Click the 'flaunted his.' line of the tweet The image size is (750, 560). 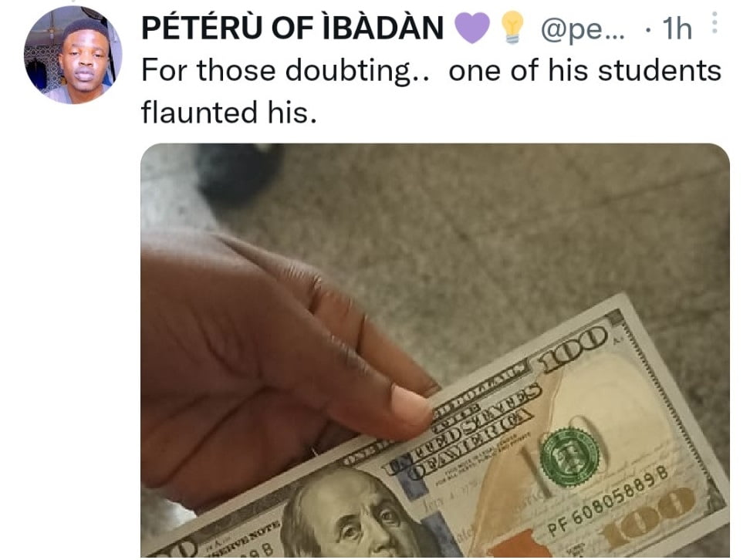point(229,112)
